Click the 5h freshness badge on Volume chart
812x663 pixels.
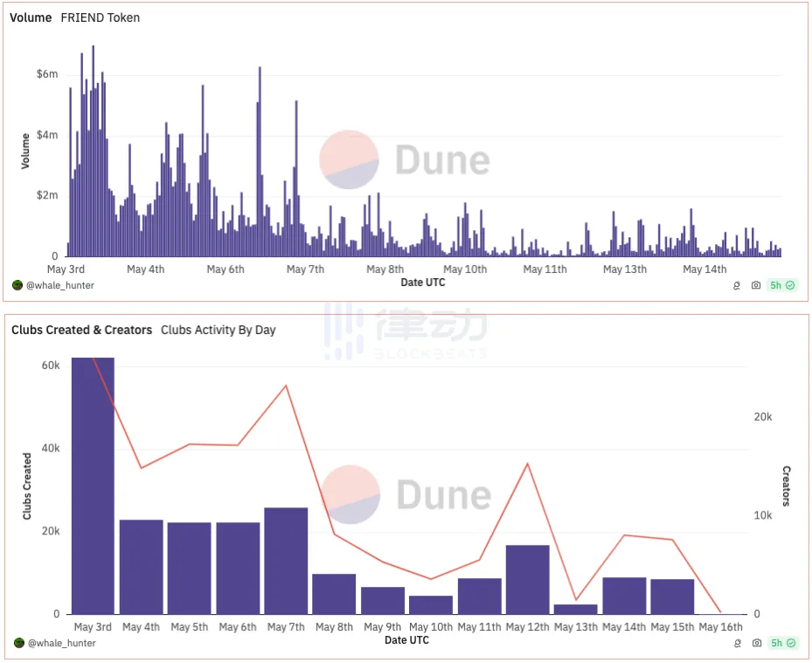(781, 285)
